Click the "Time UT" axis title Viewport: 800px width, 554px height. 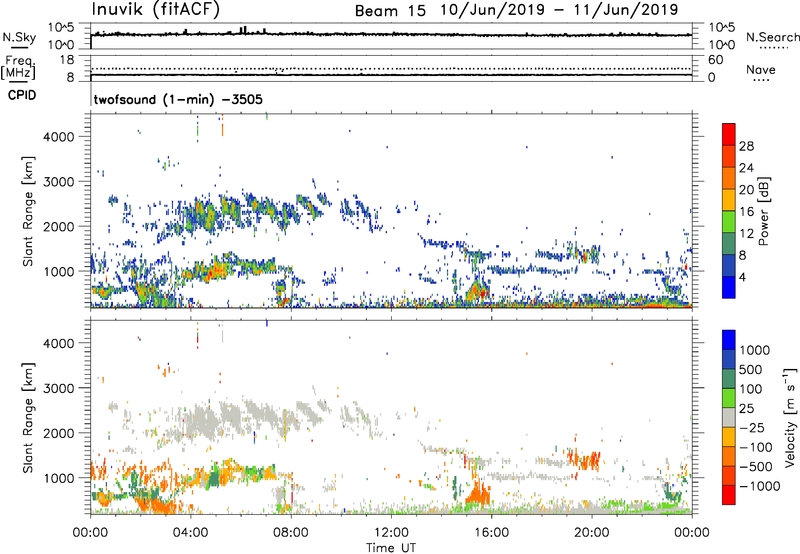pos(391,548)
